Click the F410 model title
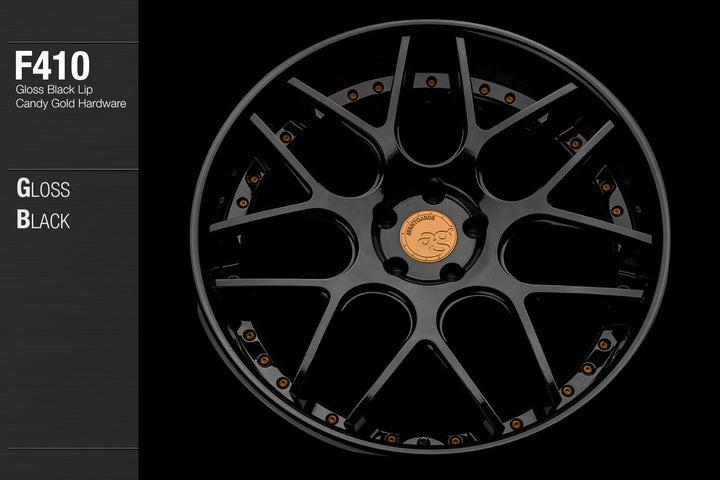 (x=52, y=66)
